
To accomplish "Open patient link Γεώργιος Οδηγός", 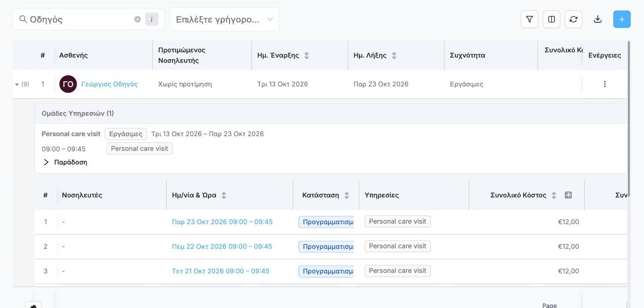I will [110, 84].
